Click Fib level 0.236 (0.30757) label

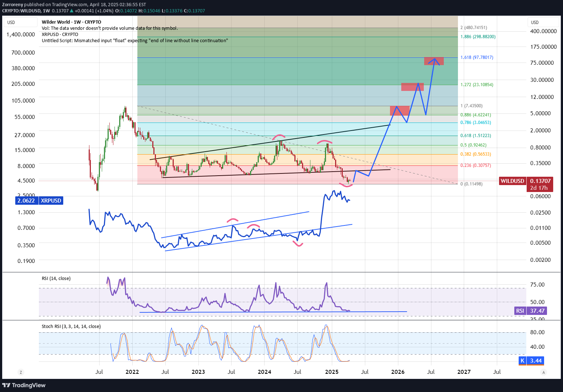(476, 165)
